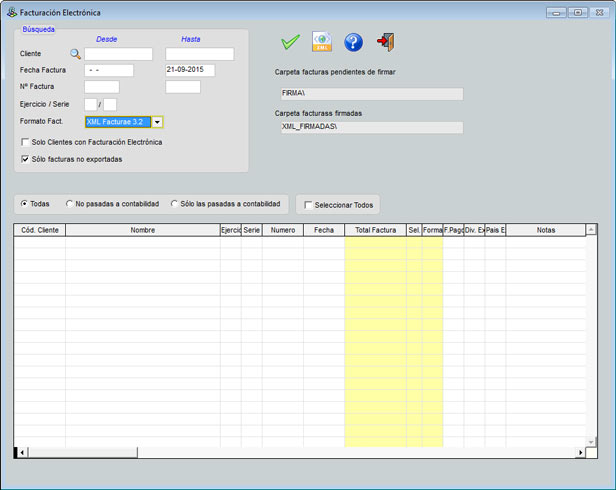Click the Forma column header
616x490 pixels.
point(433,230)
